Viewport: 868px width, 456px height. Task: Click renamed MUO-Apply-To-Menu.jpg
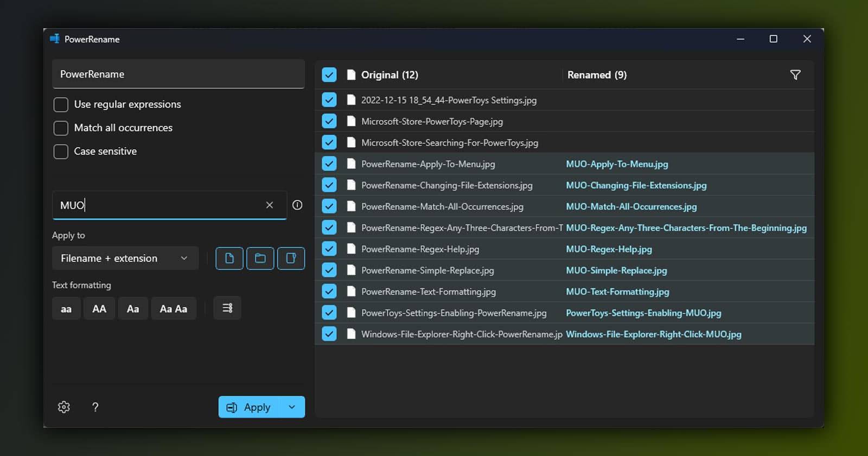pos(617,164)
